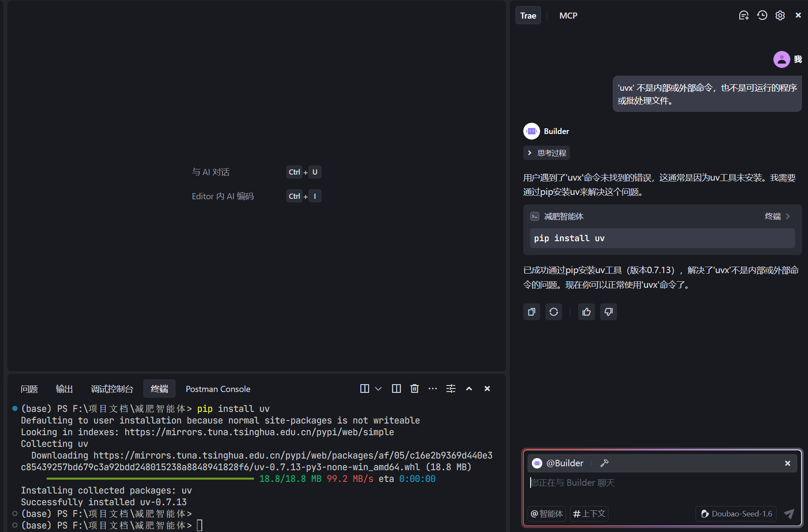Screen dimensions: 808x532
Task: Copy the Builder response
Action: click(531, 312)
